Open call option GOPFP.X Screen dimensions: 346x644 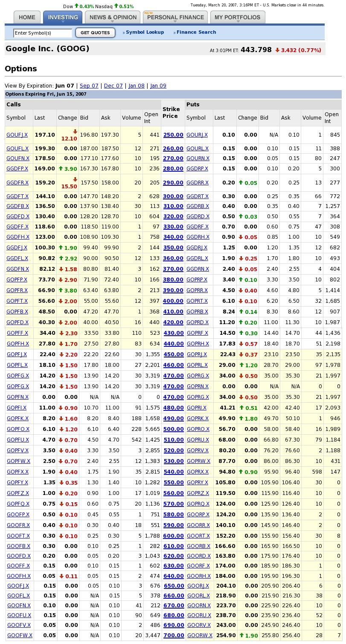(17, 280)
